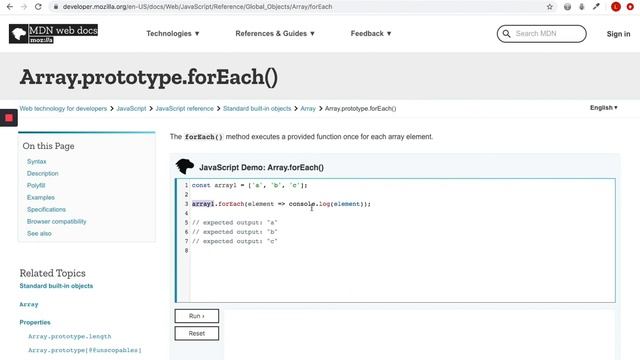The height and width of the screenshot is (360, 640).
Task: Open the extension icon left of the eyedropper
Action: coord(582,7)
